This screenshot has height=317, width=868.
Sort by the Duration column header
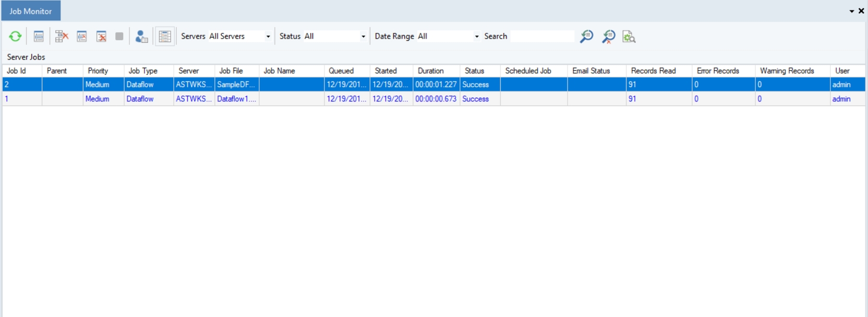[x=430, y=71]
